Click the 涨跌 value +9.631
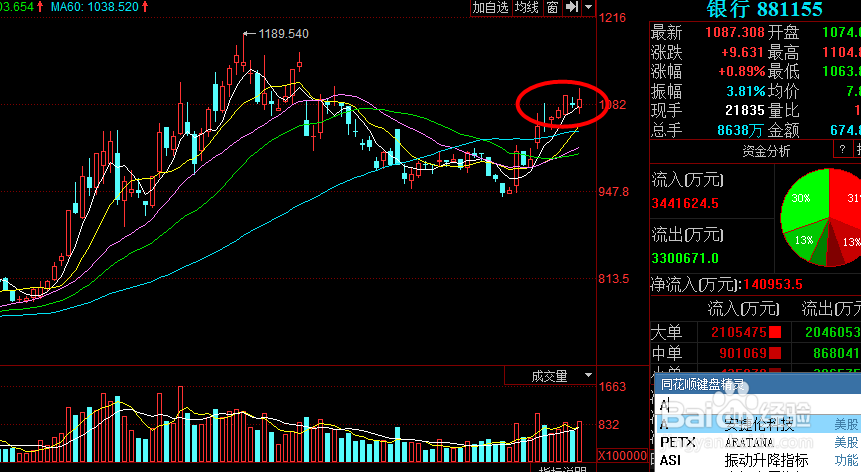Viewport: 861px width, 472px height. 742,52
